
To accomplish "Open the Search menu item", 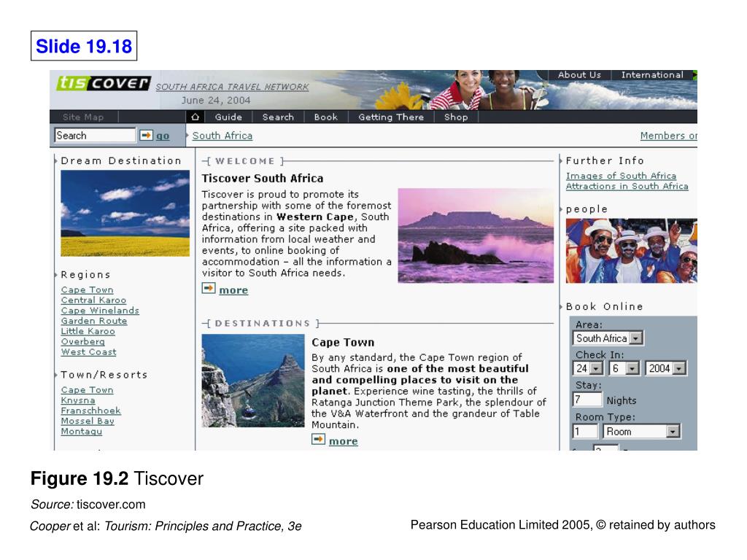I will pos(278,117).
